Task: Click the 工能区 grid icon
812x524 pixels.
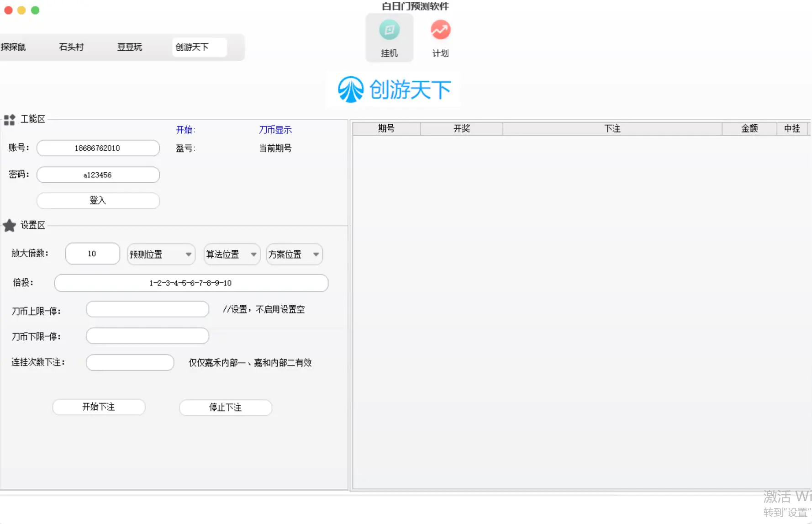Action: [10, 120]
